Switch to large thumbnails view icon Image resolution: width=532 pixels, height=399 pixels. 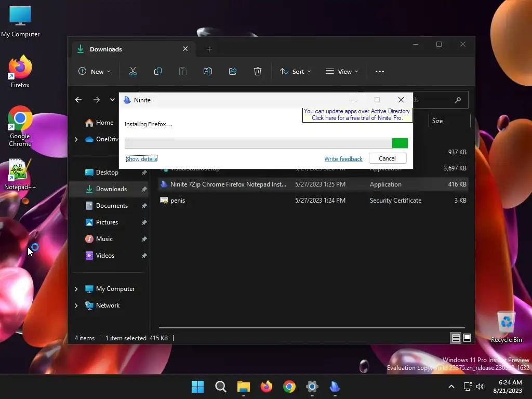467,338
